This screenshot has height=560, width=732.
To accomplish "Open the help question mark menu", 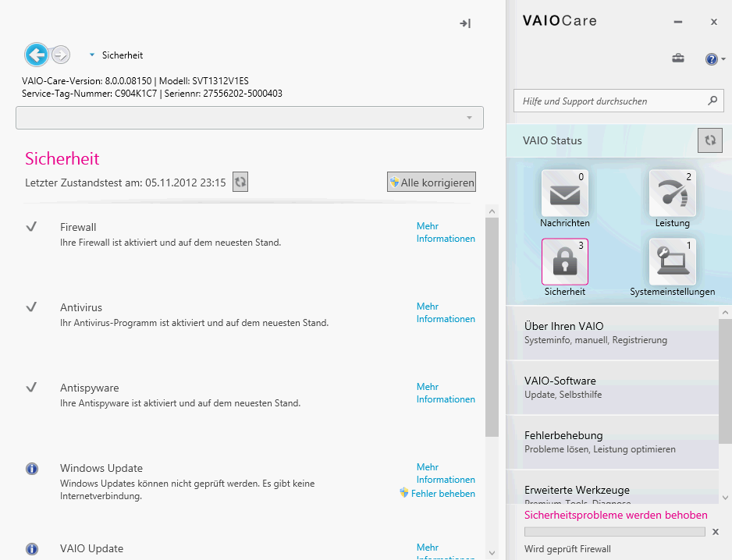I will (x=715, y=59).
